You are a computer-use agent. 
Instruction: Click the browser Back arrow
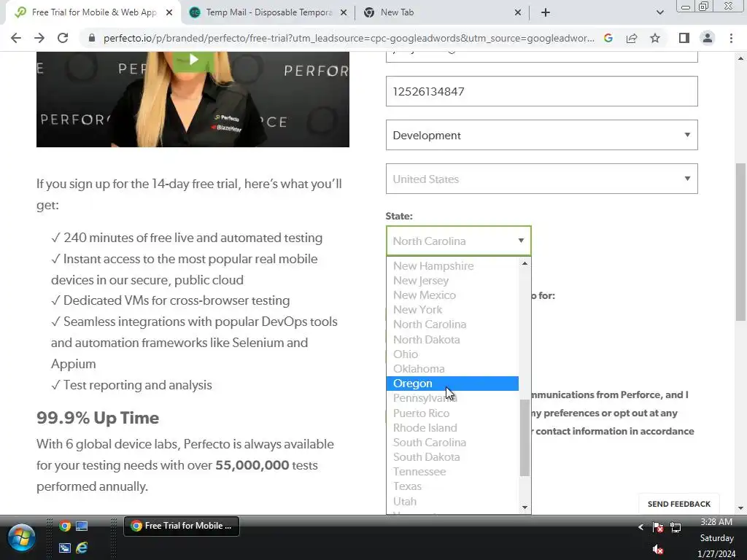pos(16,38)
